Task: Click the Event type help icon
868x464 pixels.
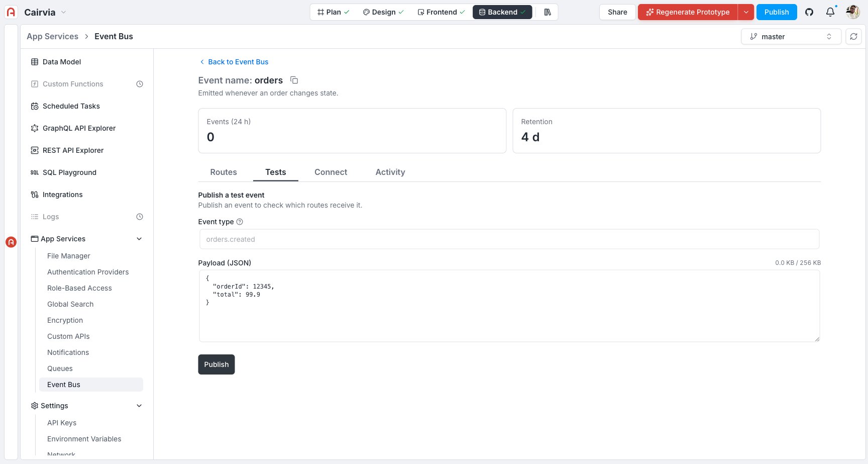Action: [x=240, y=222]
